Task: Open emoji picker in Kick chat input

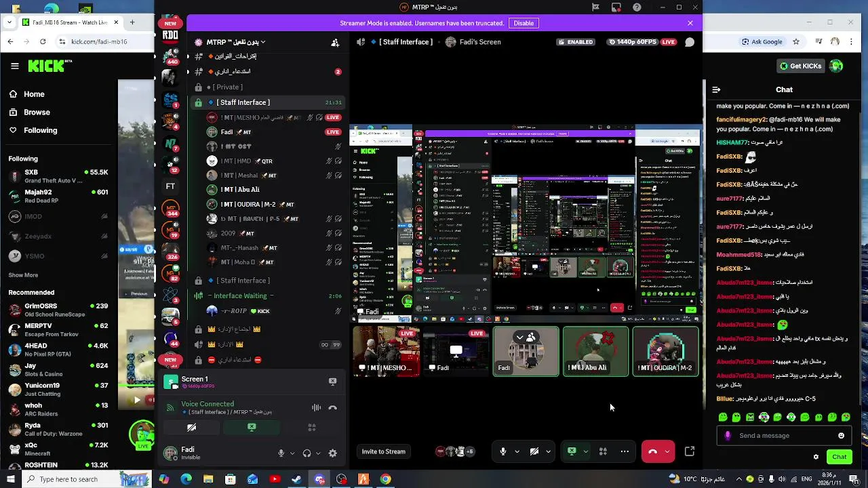Action: pos(842,436)
